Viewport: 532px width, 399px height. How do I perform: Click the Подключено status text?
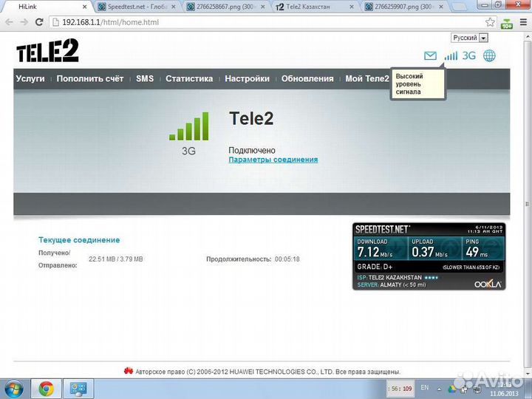point(252,150)
